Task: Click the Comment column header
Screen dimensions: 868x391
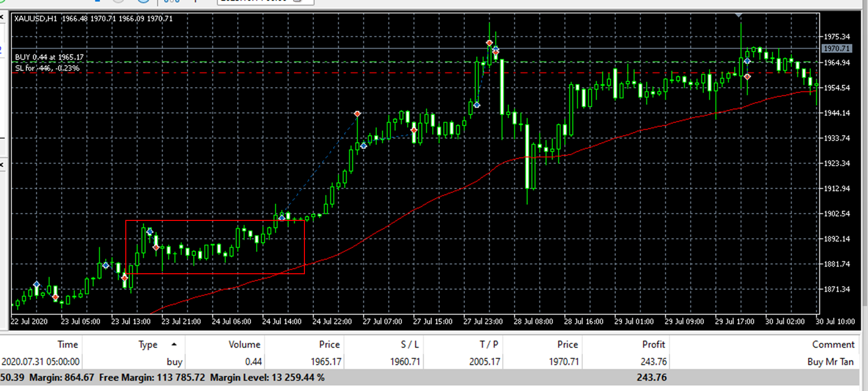Action: 833,344
